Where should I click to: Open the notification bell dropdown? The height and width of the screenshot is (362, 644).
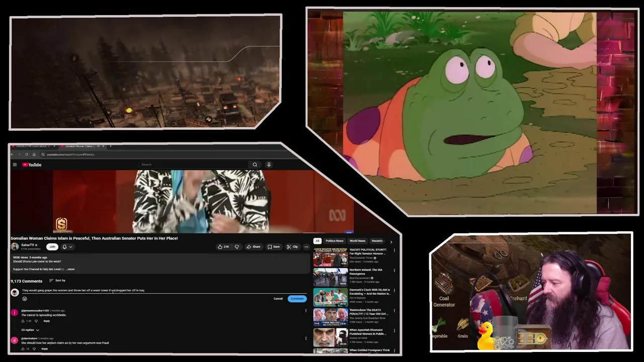(x=67, y=247)
